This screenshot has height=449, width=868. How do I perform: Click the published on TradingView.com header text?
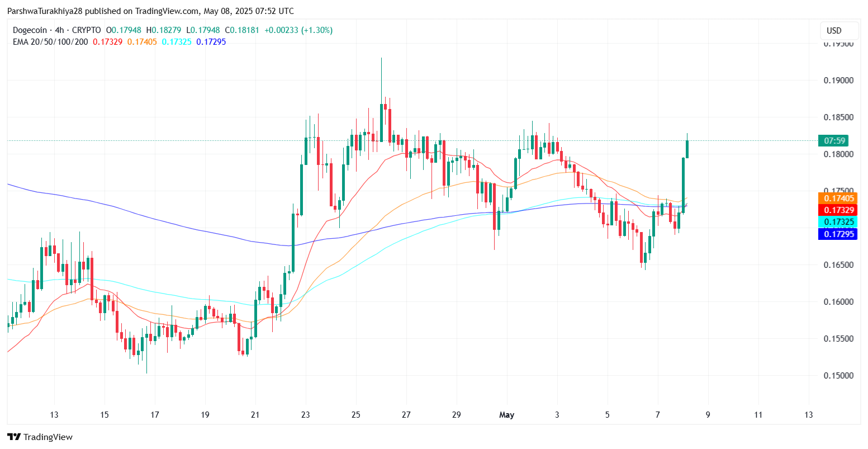(150, 11)
